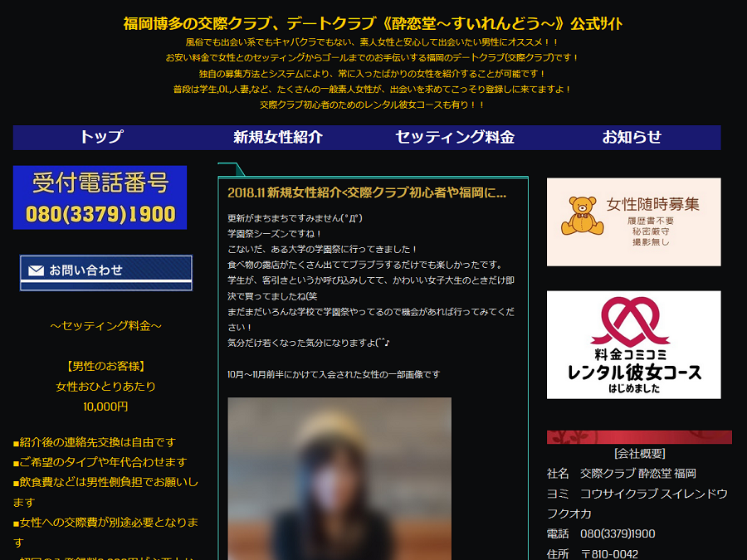The width and height of the screenshot is (747, 560).
Task: Click the 電話 number in company overview
Action: tap(617, 533)
